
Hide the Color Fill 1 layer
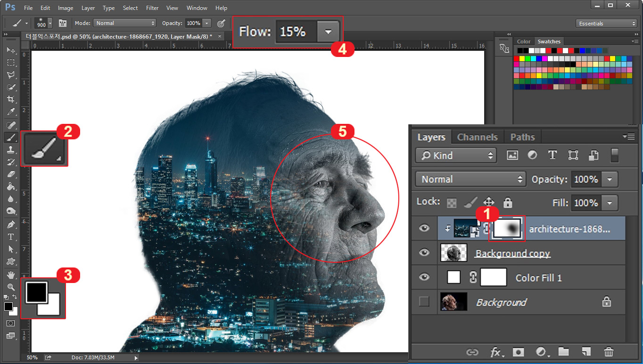(x=424, y=277)
